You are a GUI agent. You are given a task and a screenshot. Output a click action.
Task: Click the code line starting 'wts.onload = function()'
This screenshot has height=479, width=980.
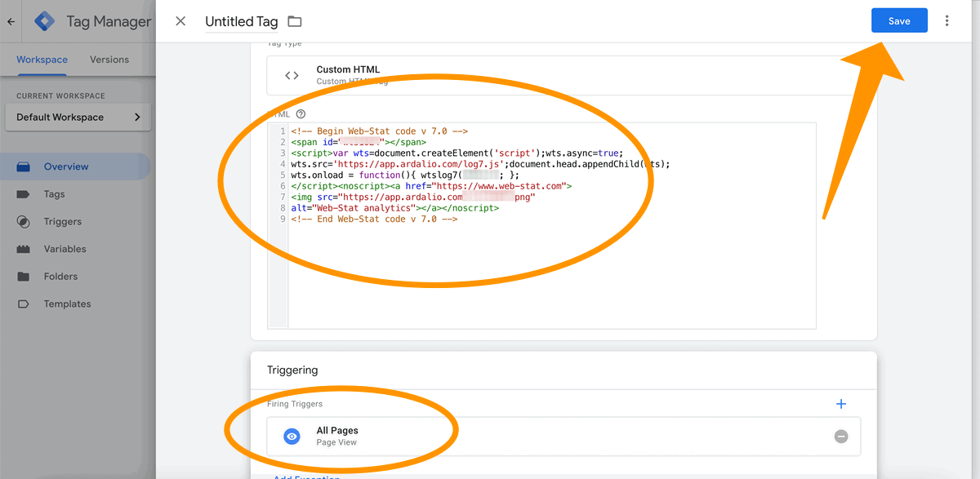[405, 175]
